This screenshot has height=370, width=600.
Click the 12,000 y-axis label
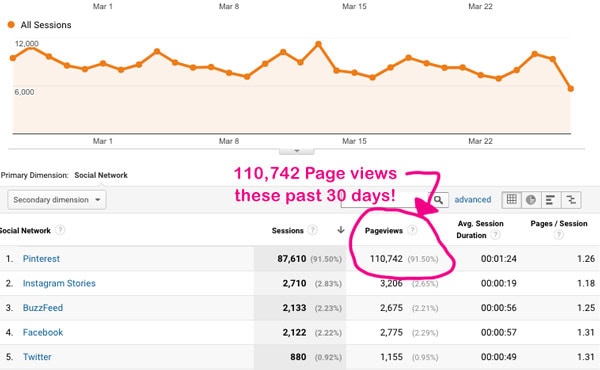(x=26, y=43)
